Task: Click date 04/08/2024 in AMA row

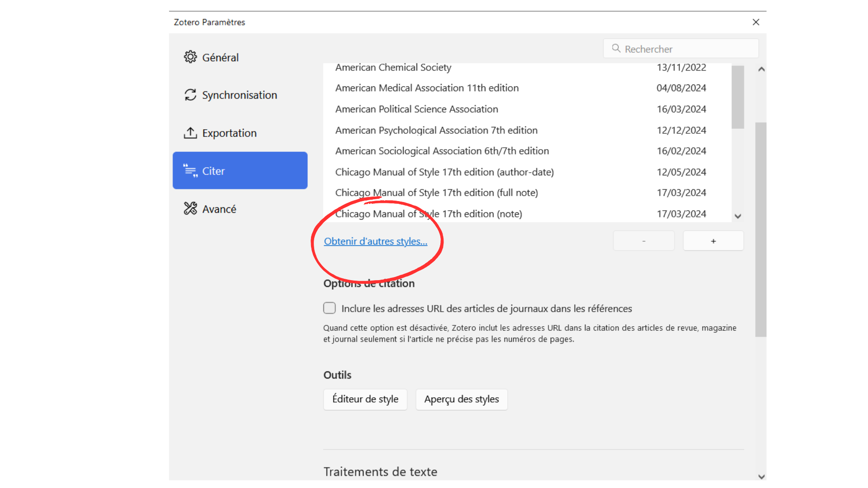Action: 681,88
